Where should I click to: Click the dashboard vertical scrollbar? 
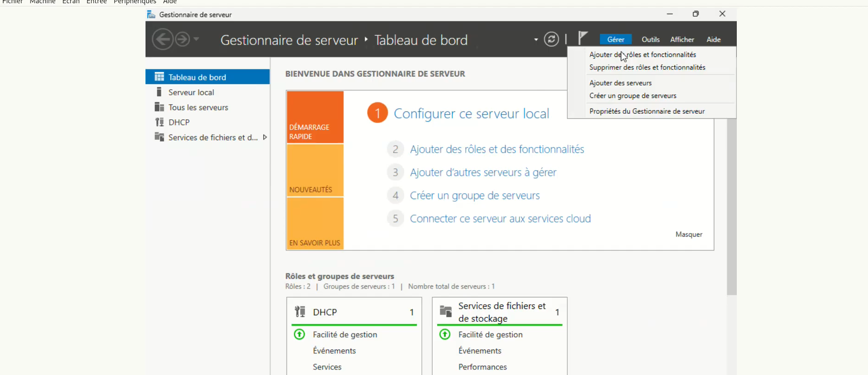point(732,208)
